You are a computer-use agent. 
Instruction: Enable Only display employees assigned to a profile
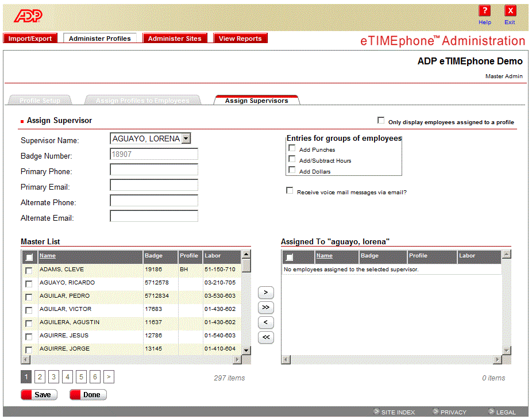(x=381, y=121)
